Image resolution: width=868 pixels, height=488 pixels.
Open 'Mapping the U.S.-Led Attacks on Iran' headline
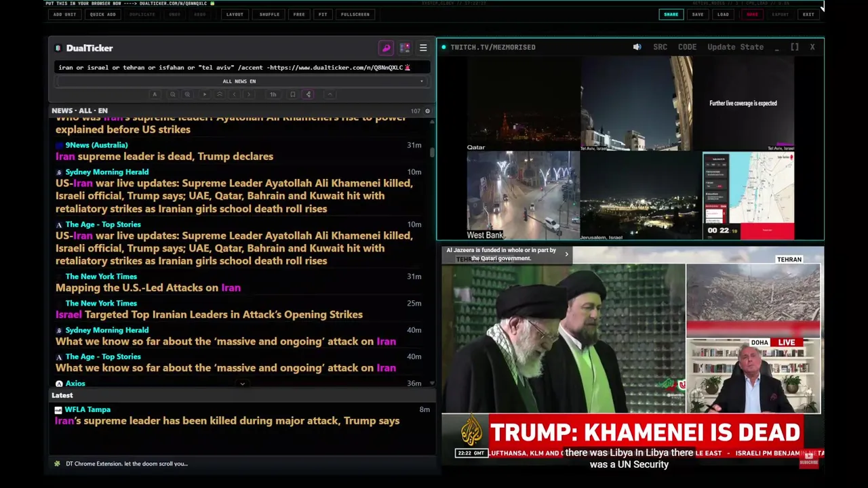pos(148,288)
